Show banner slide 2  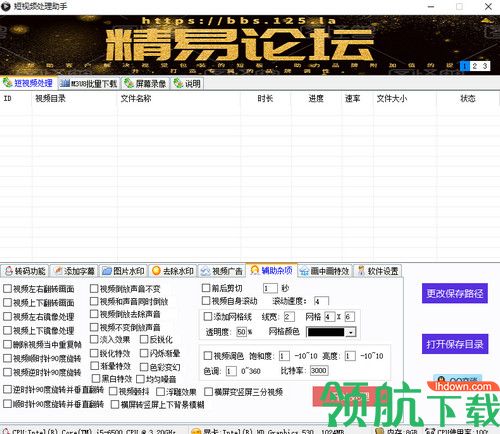tap(474, 66)
